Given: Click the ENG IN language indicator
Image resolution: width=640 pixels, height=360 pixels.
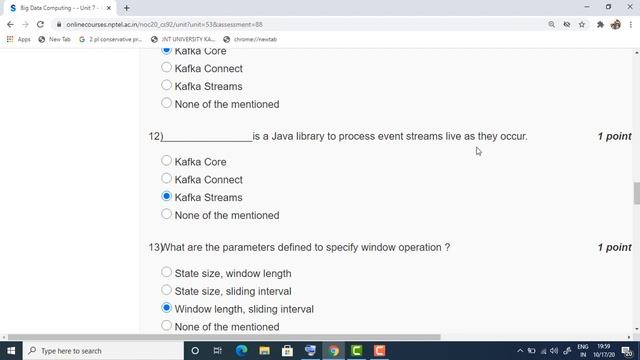Looking at the screenshot, I should pyautogui.click(x=583, y=351).
